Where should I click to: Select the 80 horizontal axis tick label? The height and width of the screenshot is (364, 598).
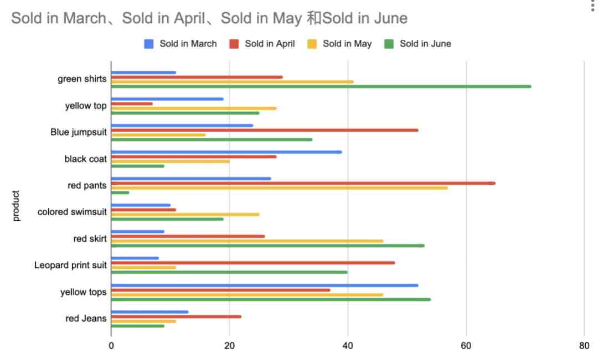(584, 346)
